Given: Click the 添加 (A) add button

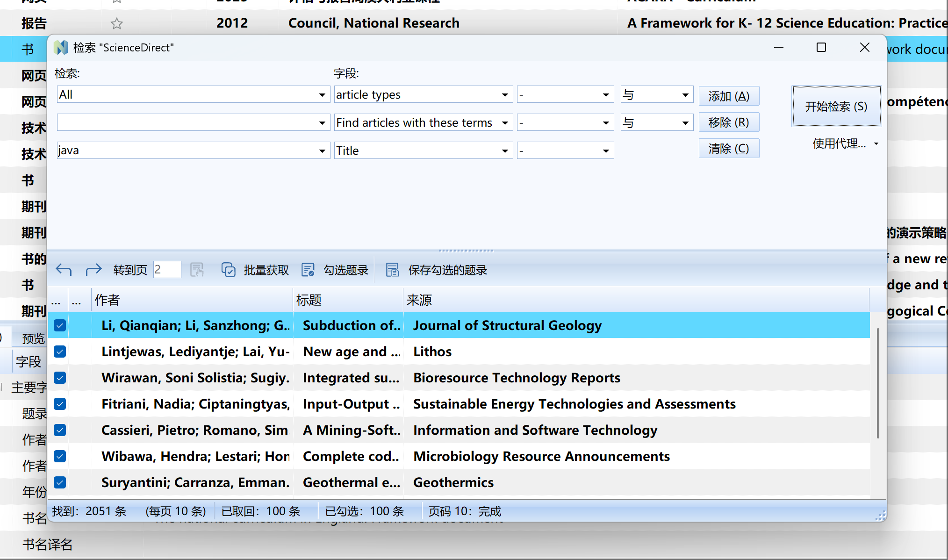Looking at the screenshot, I should [x=729, y=96].
